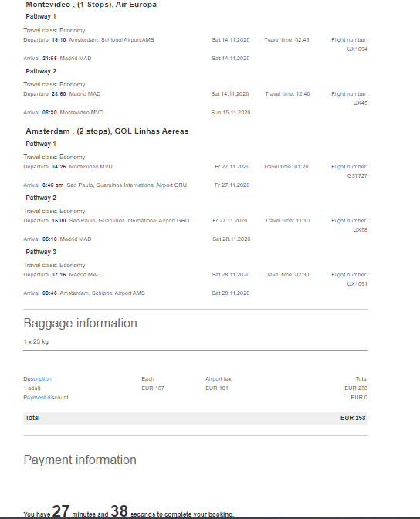Select flight number UX58
420x519 pixels.
point(360,229)
